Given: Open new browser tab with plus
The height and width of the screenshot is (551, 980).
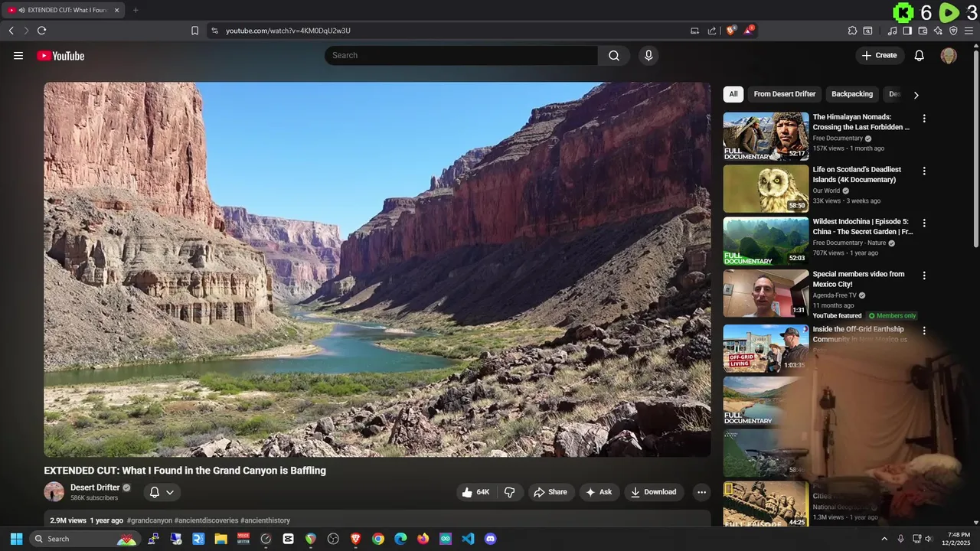Looking at the screenshot, I should pos(136,10).
